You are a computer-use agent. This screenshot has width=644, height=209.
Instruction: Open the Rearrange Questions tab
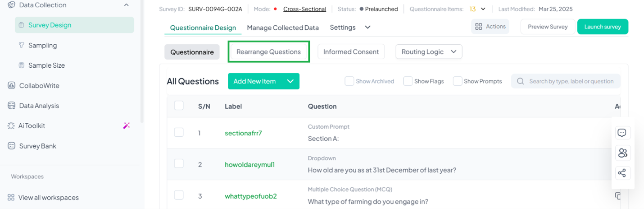coord(268,52)
